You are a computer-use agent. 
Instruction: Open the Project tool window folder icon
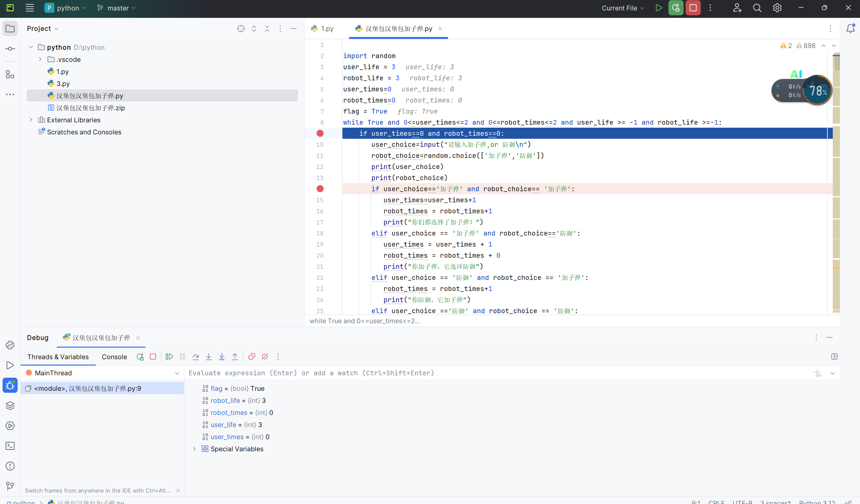pyautogui.click(x=10, y=29)
